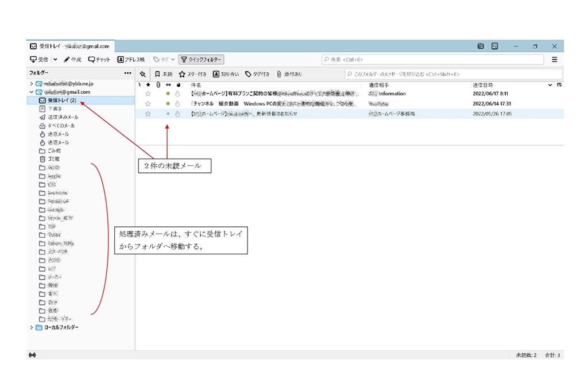Screen dimensions: 588x371
Task: Mark the 2022/06/14 message as junk
Action: 178,103
